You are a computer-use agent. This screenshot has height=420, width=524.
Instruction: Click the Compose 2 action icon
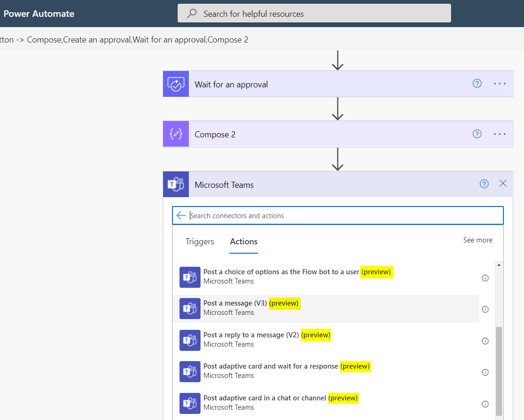click(x=176, y=134)
